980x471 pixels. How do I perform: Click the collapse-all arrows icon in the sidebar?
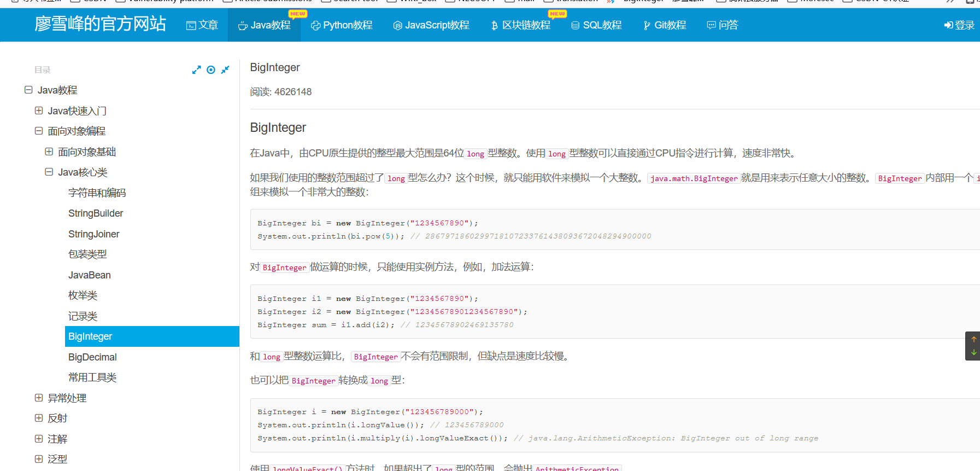(225, 70)
